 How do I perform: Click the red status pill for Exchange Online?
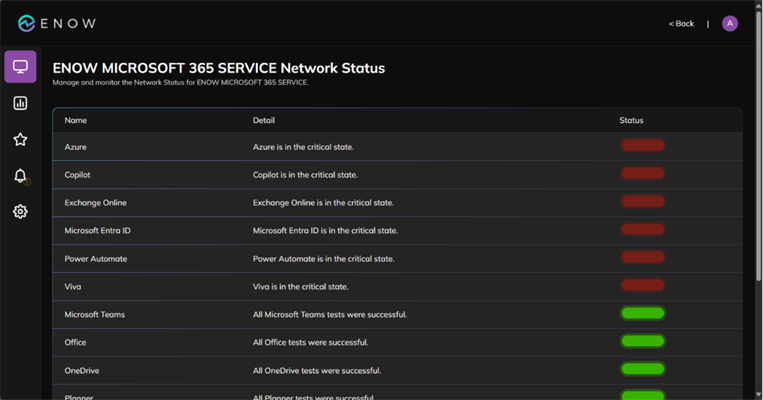point(643,201)
